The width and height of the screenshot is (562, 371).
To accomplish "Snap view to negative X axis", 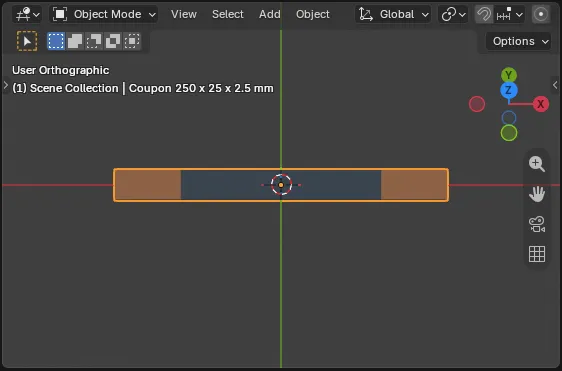I will [x=477, y=104].
